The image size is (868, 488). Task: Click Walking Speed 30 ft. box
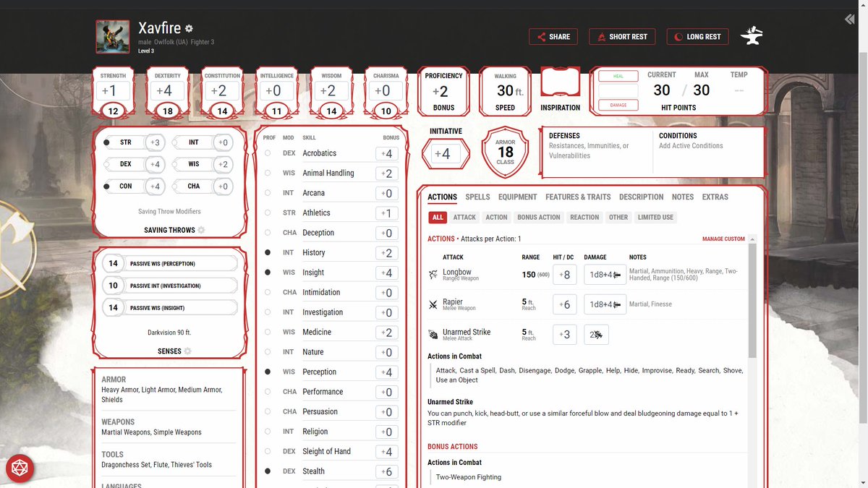tap(505, 91)
